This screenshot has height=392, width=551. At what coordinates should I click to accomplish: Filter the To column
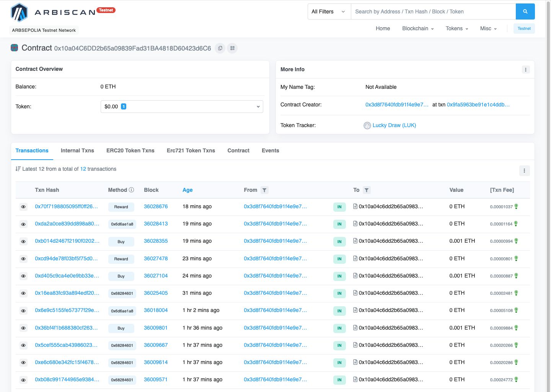coord(367,190)
